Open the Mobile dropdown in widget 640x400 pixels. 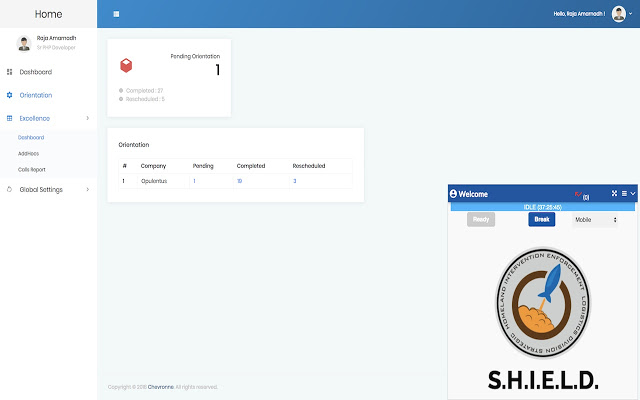tap(595, 220)
